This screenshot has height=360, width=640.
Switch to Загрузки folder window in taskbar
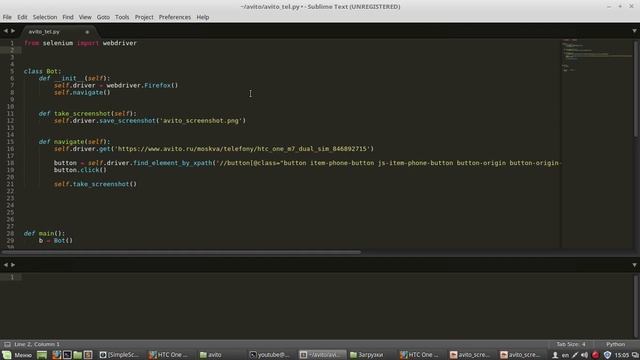pyautogui.click(x=367, y=355)
